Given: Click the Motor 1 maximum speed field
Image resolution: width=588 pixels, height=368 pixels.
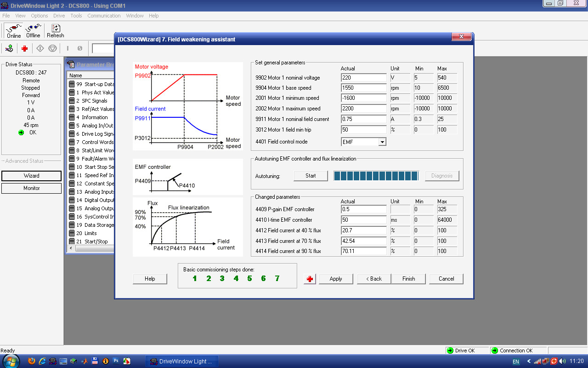Looking at the screenshot, I should click(x=364, y=109).
